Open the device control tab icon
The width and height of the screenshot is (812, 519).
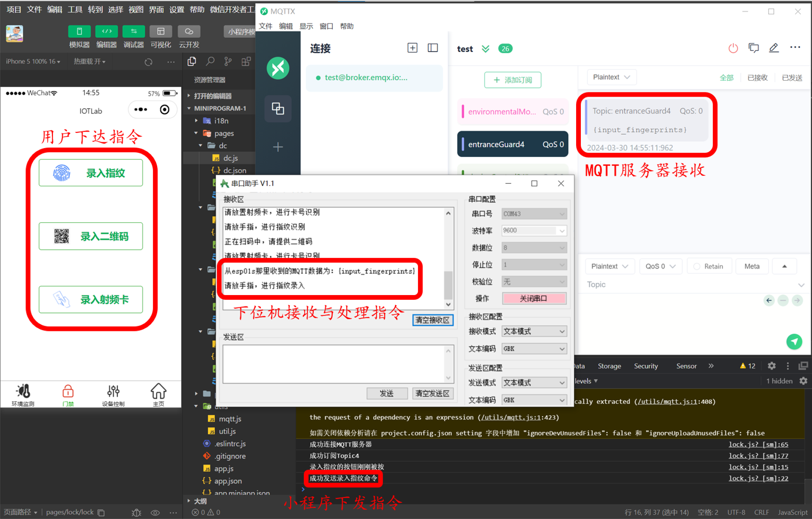pyautogui.click(x=113, y=395)
